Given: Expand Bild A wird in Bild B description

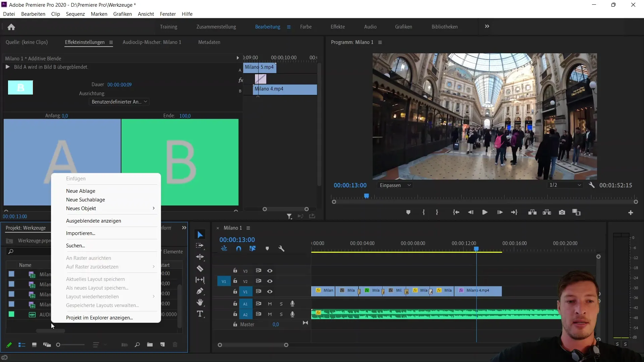Looking at the screenshot, I should [7, 67].
